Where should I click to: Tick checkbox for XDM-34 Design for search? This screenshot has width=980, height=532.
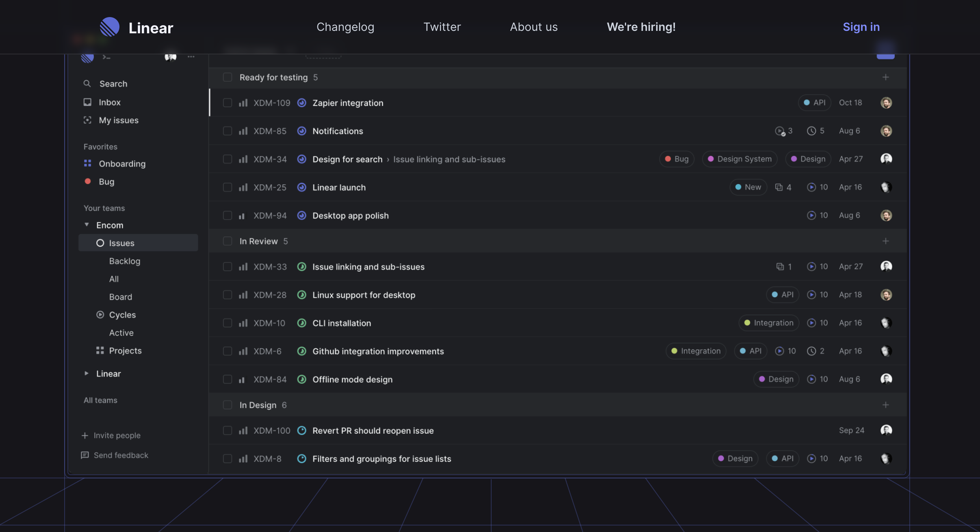tap(228, 159)
